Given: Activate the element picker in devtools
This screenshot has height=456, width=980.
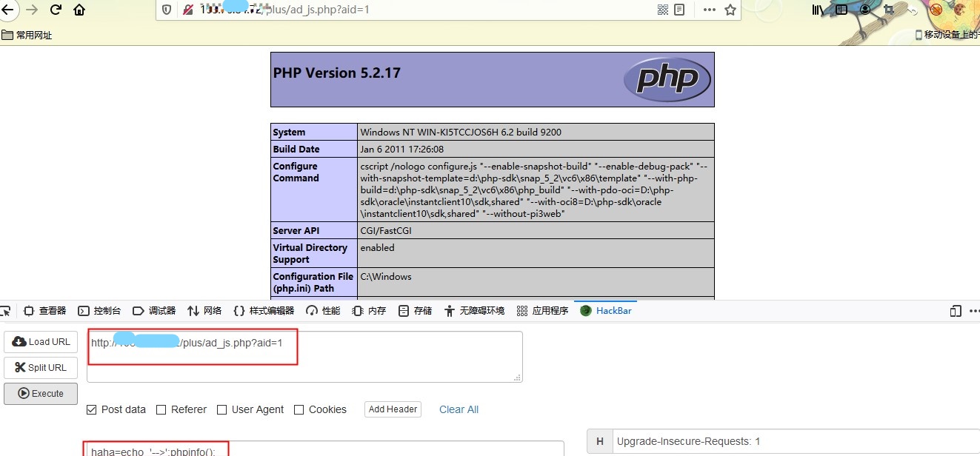Looking at the screenshot, I should 6,311.
